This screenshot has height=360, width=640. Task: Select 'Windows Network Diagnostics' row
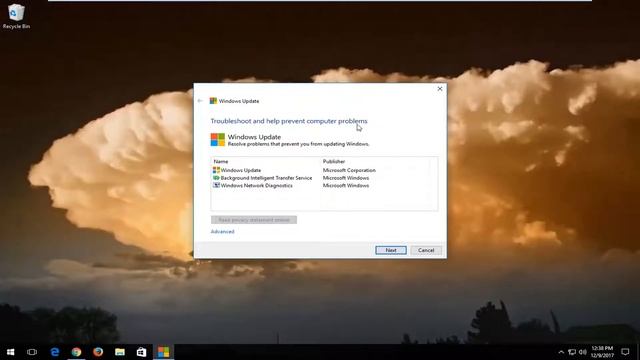[x=324, y=185]
